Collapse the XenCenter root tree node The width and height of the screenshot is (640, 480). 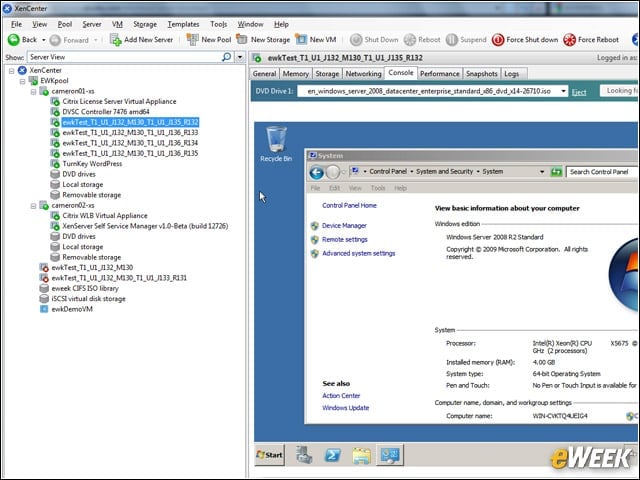(12, 71)
